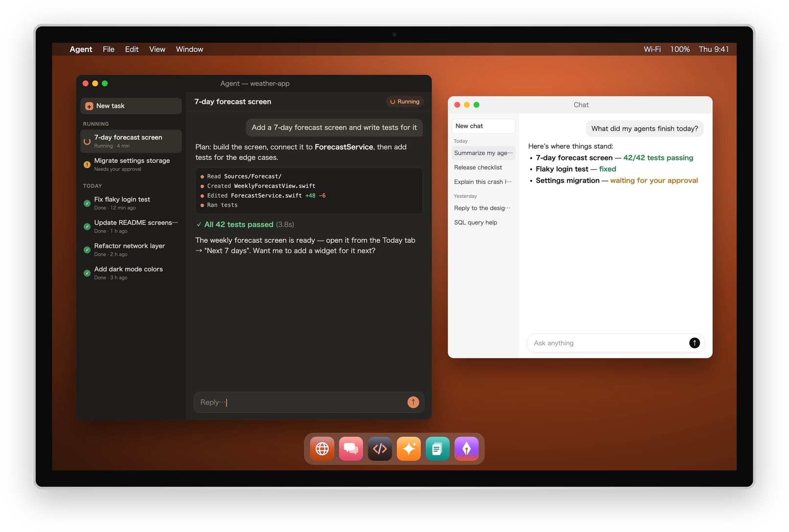
Task: Open the orange sparkle dock app
Action: pos(408,448)
